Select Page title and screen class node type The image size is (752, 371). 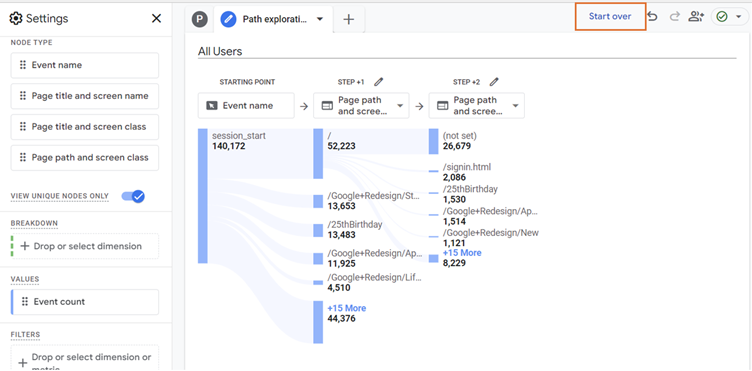(x=84, y=127)
